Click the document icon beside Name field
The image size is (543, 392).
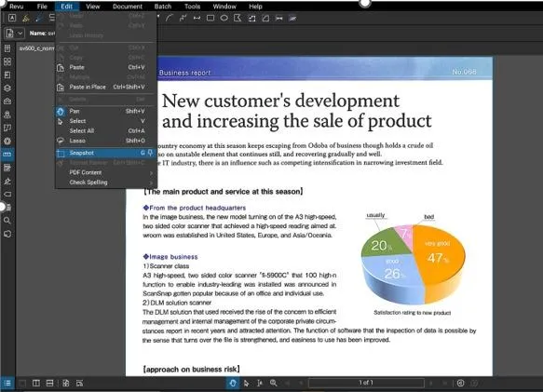pyautogui.click(x=9, y=34)
